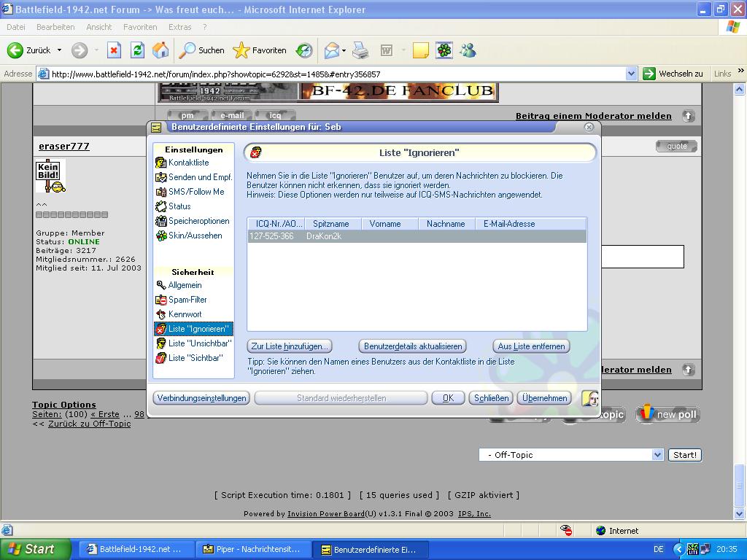Open Verbindungseinstellungen button

pyautogui.click(x=201, y=398)
